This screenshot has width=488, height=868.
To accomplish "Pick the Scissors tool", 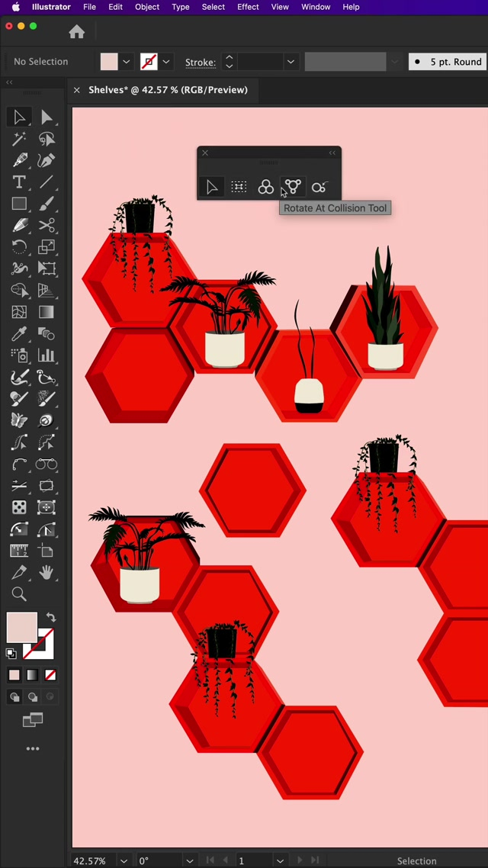I will [47, 226].
